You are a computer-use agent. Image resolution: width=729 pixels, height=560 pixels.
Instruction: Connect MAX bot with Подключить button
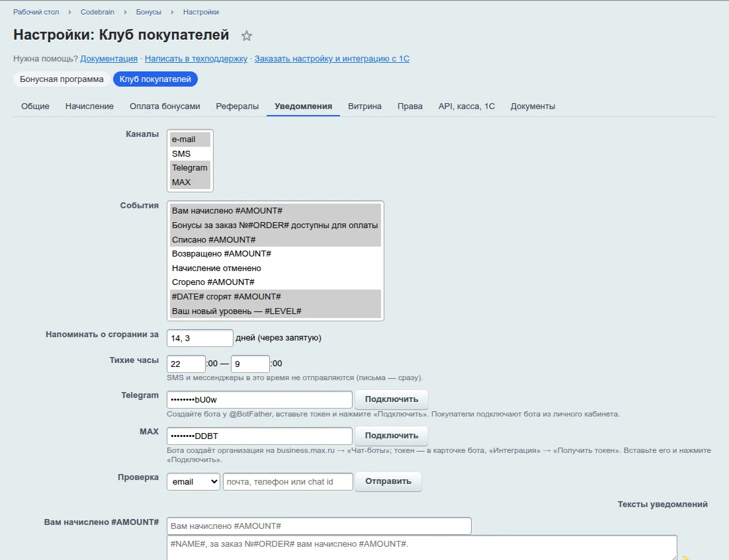click(392, 436)
